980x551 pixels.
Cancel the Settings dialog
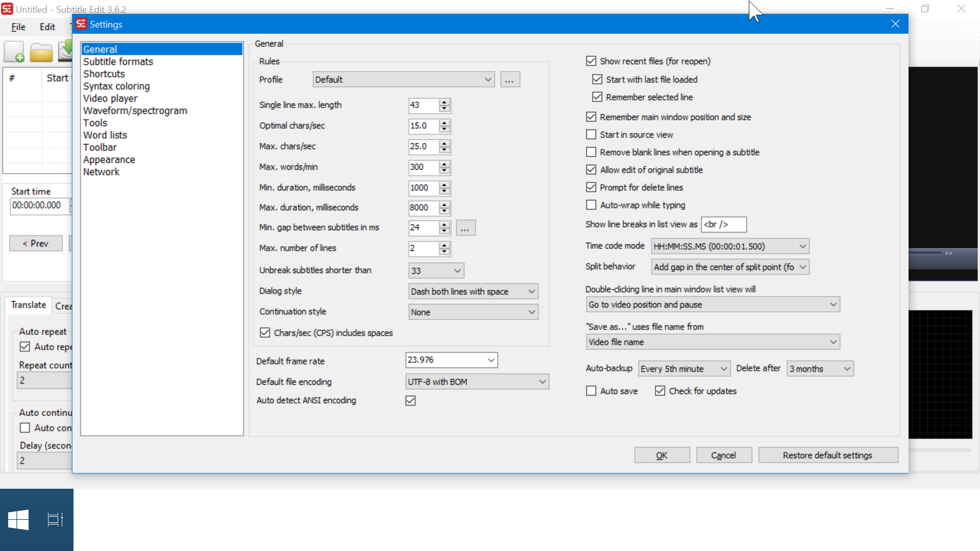[724, 455]
